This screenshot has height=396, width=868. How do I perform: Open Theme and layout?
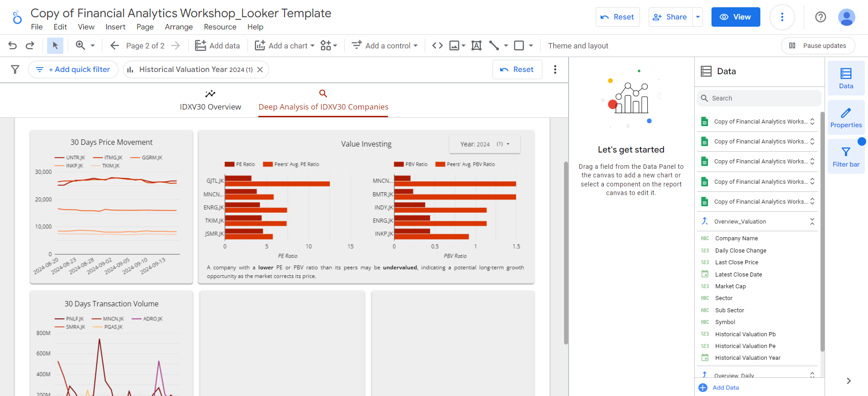(578, 46)
